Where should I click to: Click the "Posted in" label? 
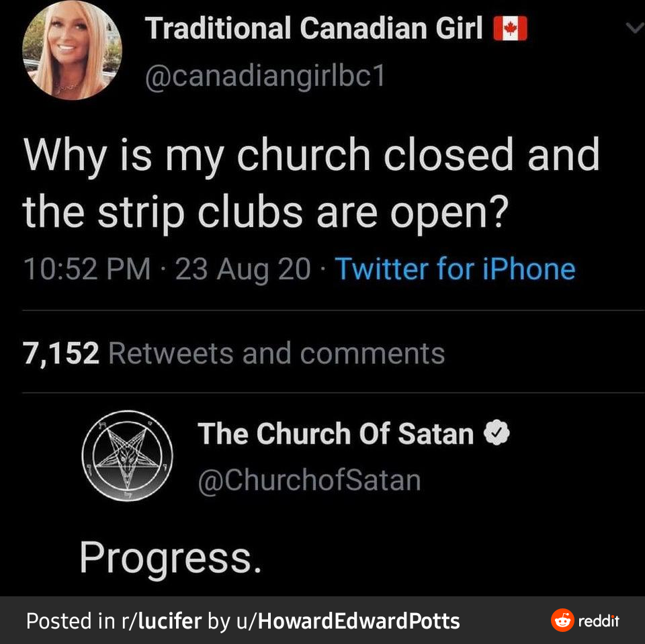pos(70,620)
